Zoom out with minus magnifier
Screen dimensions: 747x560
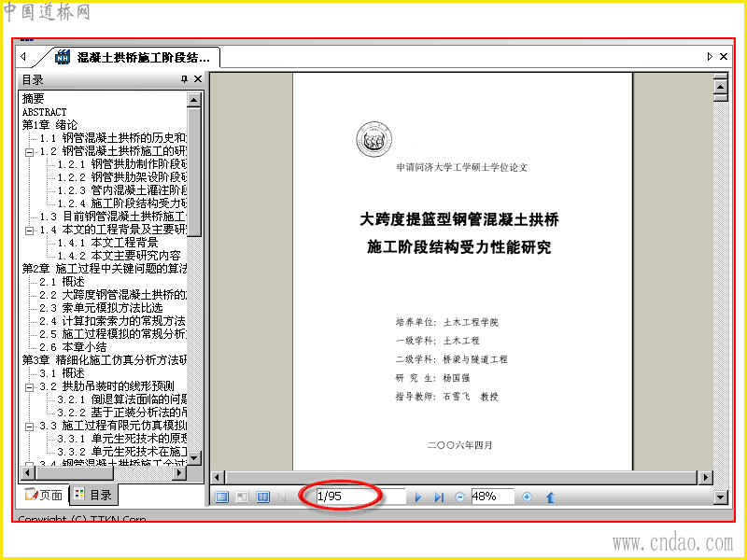coord(459,497)
